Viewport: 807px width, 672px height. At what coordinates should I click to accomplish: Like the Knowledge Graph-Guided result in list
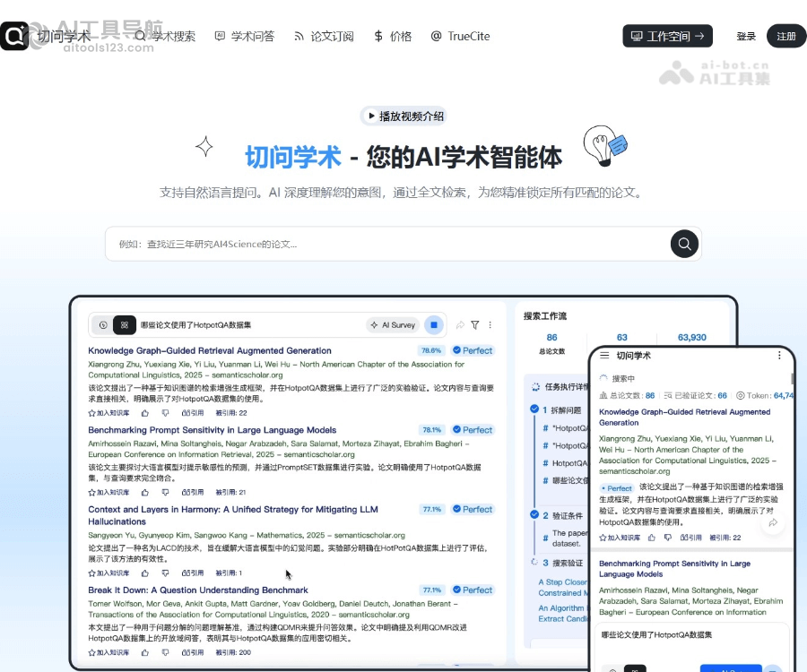pos(145,413)
